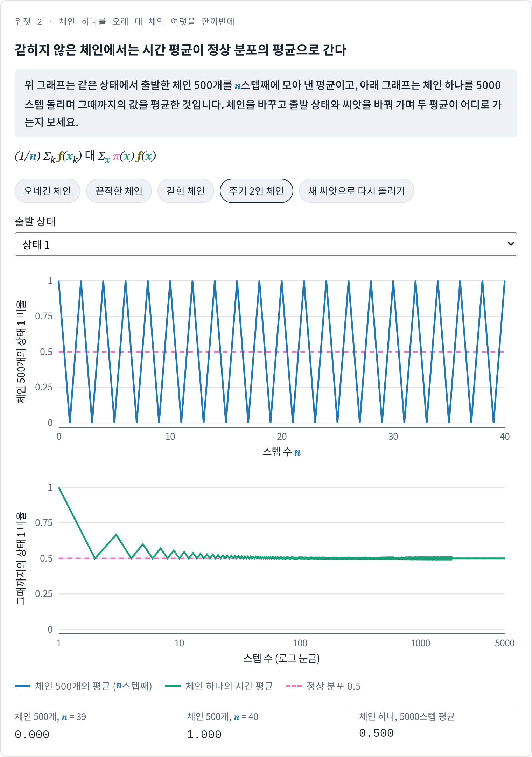Rerun with 새 씨앗으로 다시 돌리기
The width and height of the screenshot is (532, 757).
(357, 191)
